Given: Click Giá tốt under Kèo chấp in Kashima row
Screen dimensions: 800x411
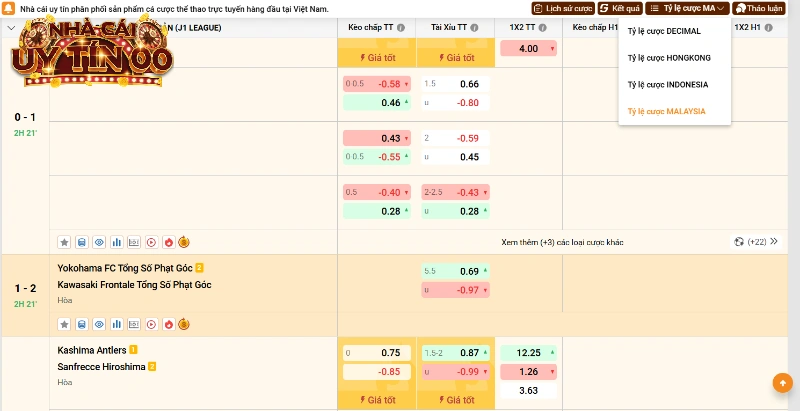Looking at the screenshot, I should click(x=377, y=400).
